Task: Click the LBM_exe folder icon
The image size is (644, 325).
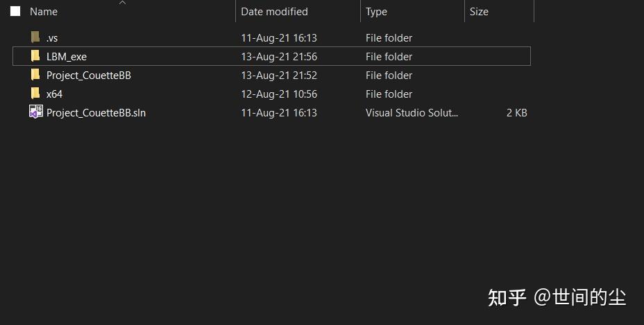Action: 35,56
